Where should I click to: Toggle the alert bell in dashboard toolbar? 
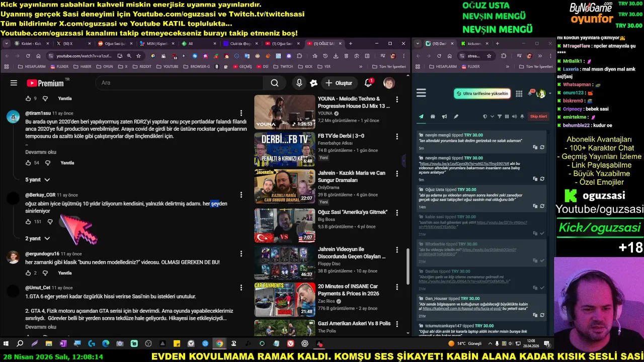(521, 117)
